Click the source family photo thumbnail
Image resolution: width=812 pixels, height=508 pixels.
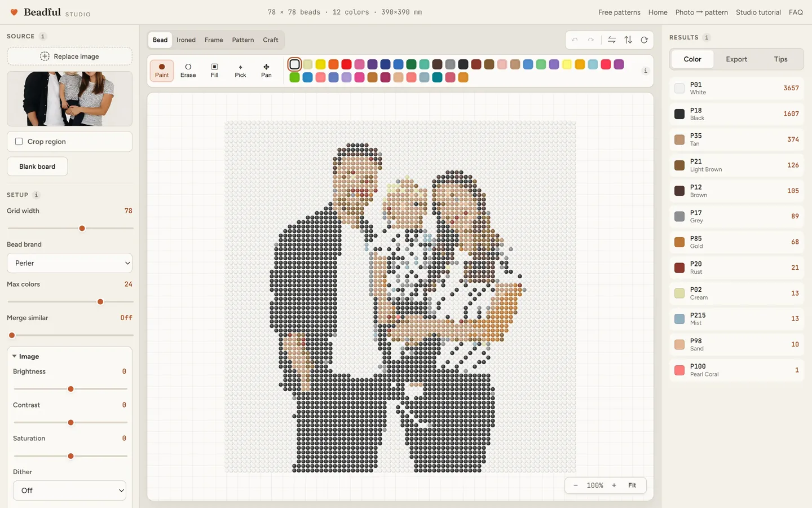69,98
